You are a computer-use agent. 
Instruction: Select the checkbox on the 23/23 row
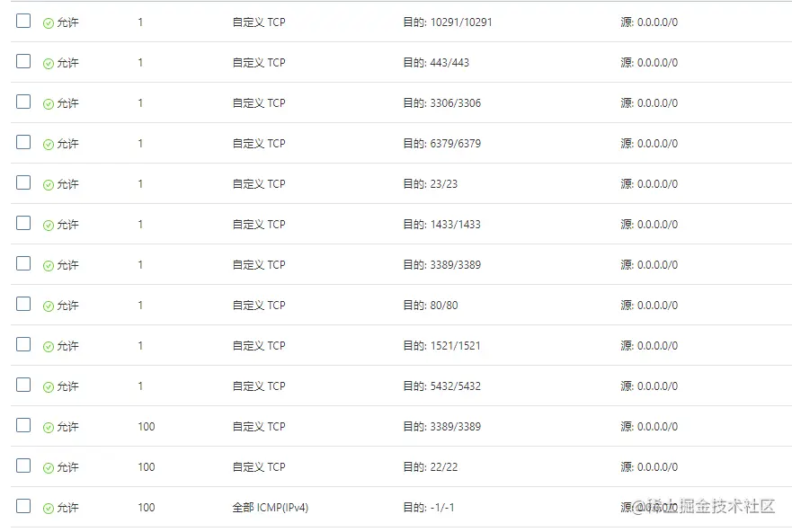[x=23, y=182]
